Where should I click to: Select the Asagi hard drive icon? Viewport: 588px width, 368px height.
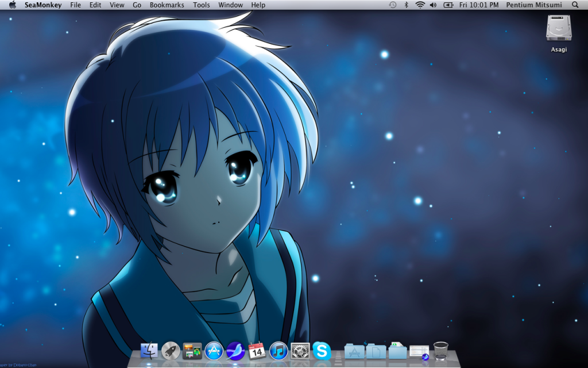(x=559, y=28)
